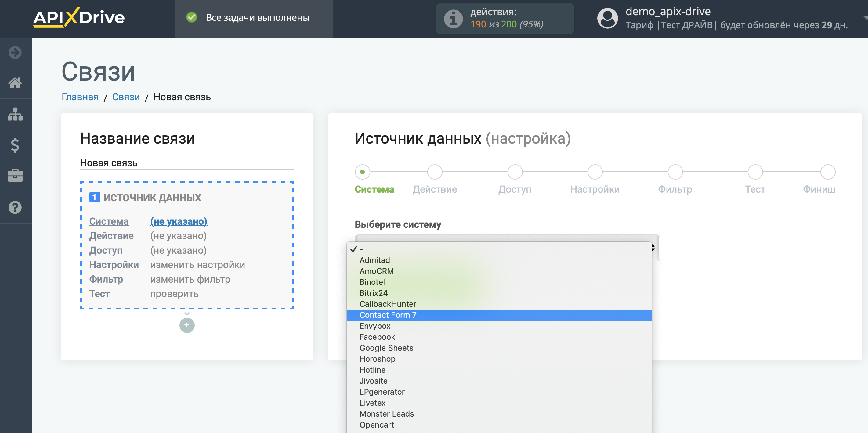Screen dimensions: 868x433
Task: Click the Финиш step label
Action: tap(819, 189)
